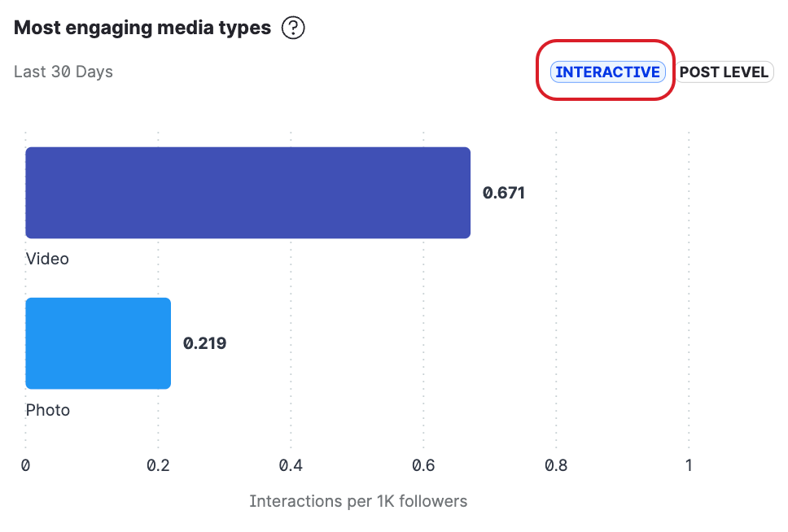Switch to the POST LEVEL view
788x532 pixels.
[x=724, y=72]
